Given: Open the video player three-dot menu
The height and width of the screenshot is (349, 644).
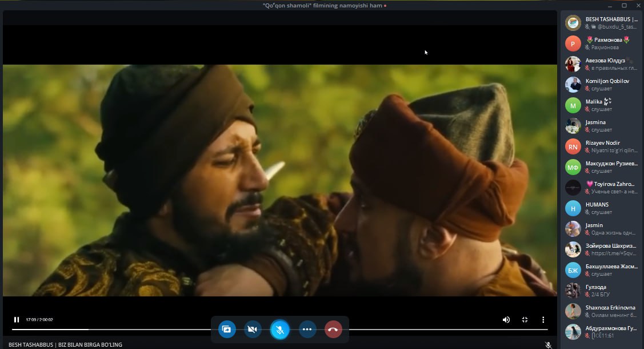Looking at the screenshot, I should [x=543, y=319].
